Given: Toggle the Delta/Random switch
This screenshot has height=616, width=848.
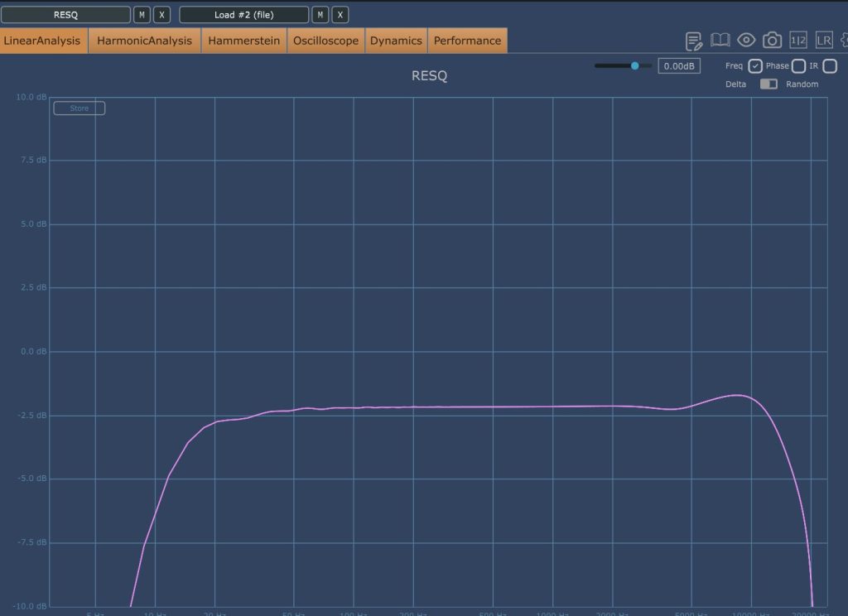Looking at the screenshot, I should pos(768,84).
